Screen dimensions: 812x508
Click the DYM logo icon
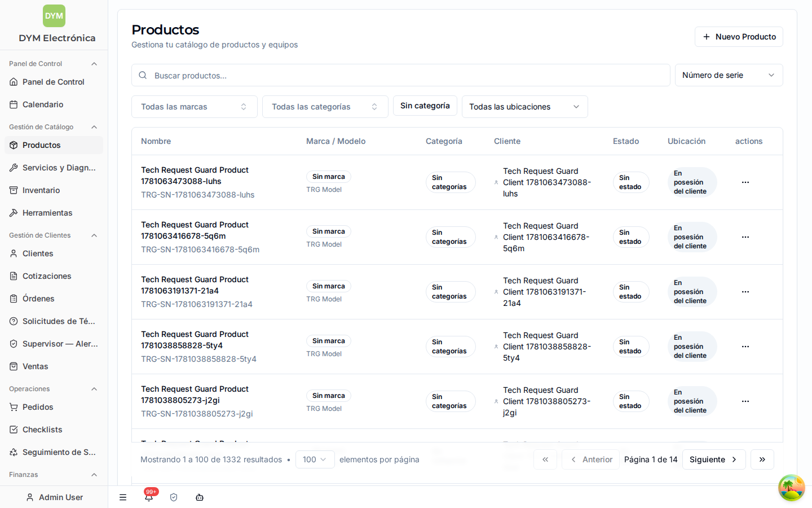tap(54, 16)
